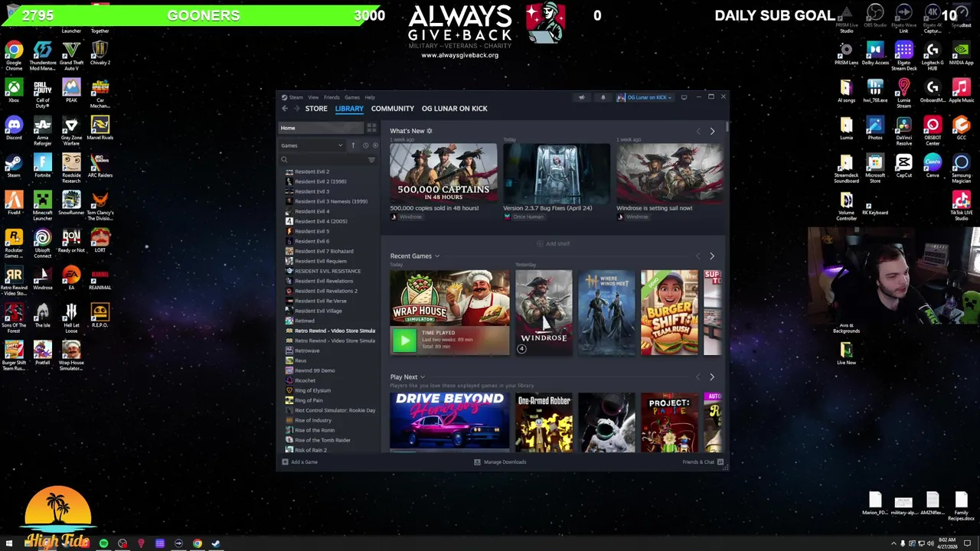Select the Windrose recent game cover

coord(544,312)
